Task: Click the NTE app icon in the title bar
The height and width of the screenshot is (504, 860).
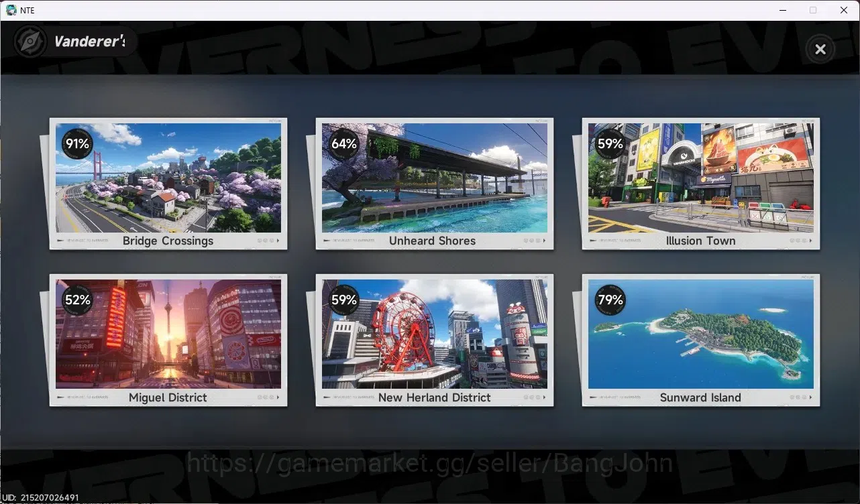Action: 11,10
